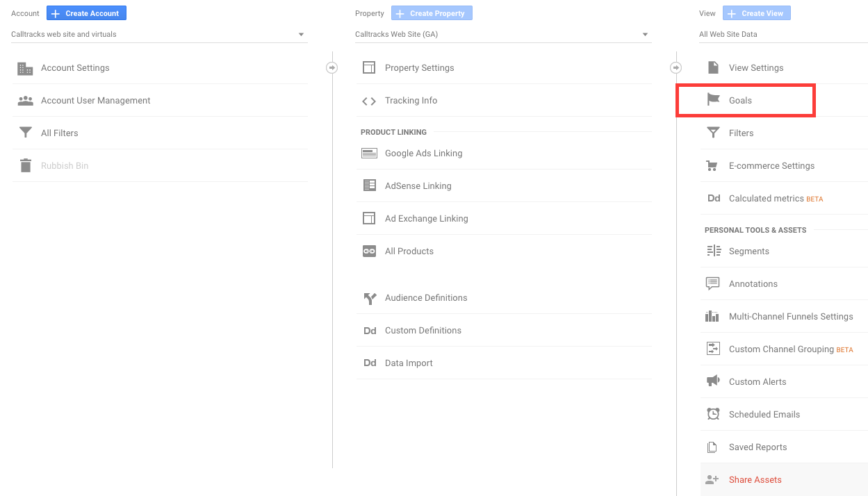Click the arrow circle between Property and View columns
Image resolution: width=868 pixels, height=496 pixels.
[x=676, y=67]
